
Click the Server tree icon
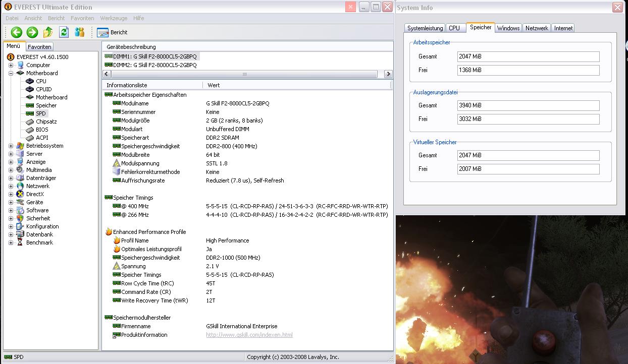click(20, 154)
